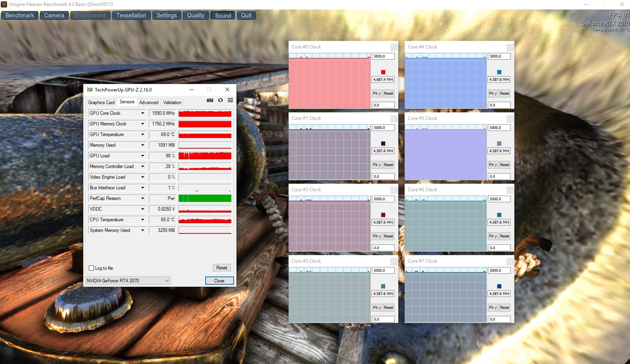Click the Core #3 lower limit field 0.0
Image resolution: width=630 pixels, height=364 pixels.
(x=383, y=319)
